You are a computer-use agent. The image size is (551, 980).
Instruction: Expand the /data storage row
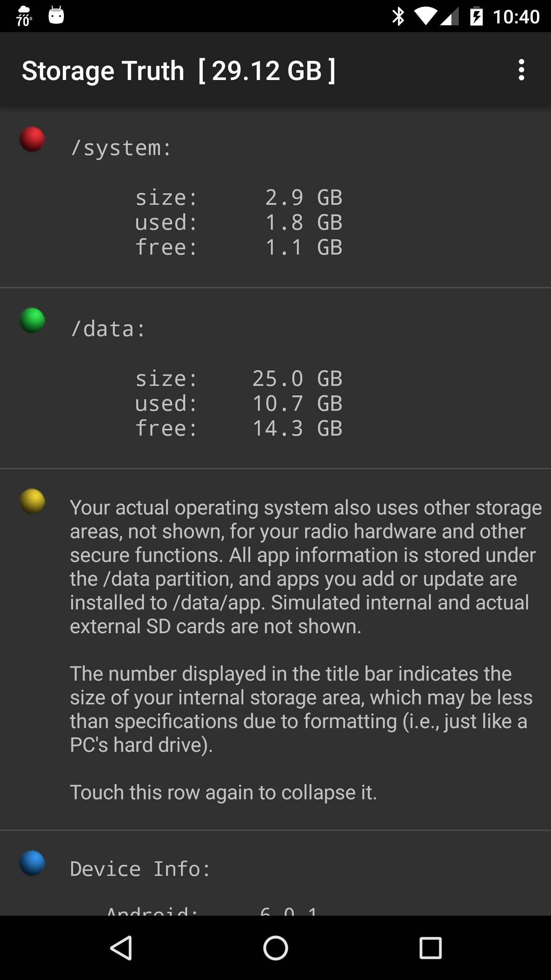pyautogui.click(x=275, y=378)
